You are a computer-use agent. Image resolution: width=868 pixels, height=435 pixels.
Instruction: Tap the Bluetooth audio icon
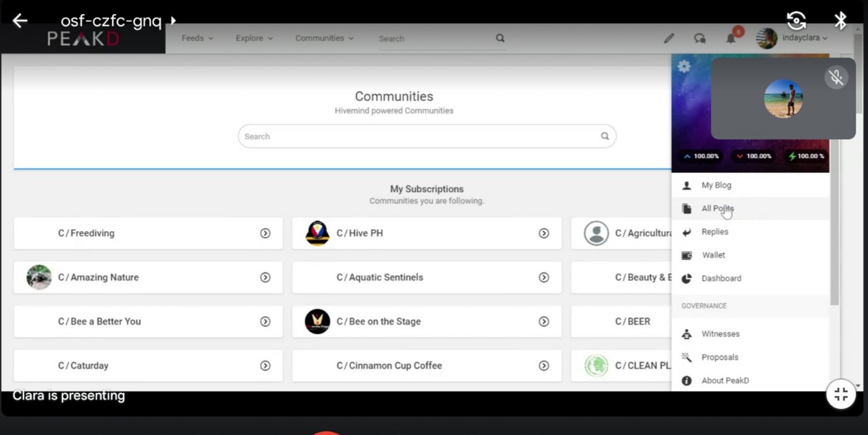(840, 21)
